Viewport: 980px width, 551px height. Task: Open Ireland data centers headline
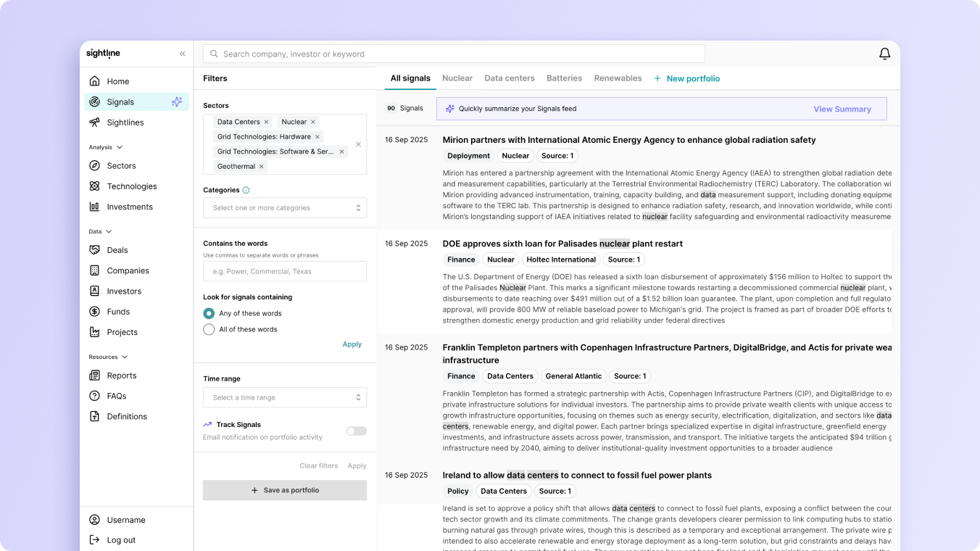[577, 476]
